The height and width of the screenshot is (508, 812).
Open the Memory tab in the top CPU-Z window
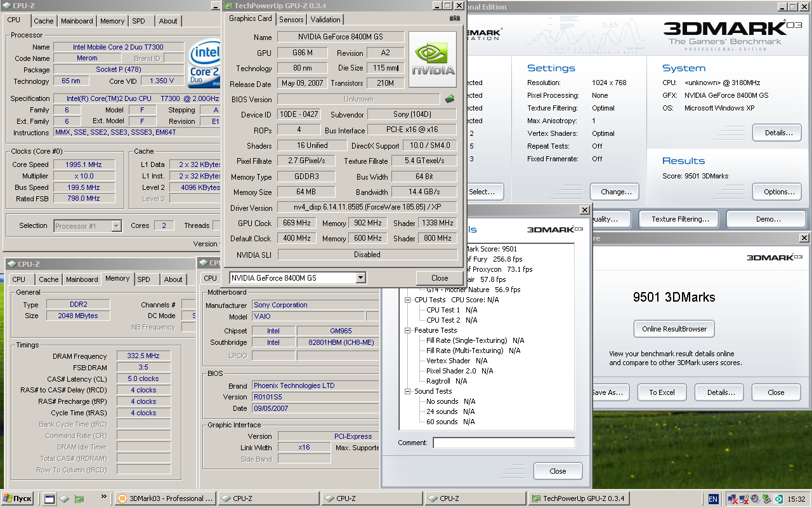112,21
